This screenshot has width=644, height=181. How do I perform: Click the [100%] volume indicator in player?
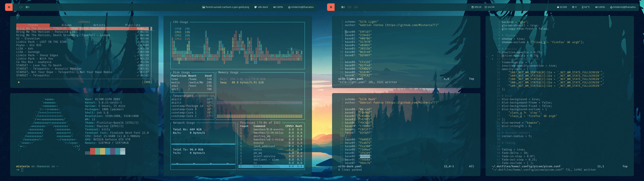[147, 82]
